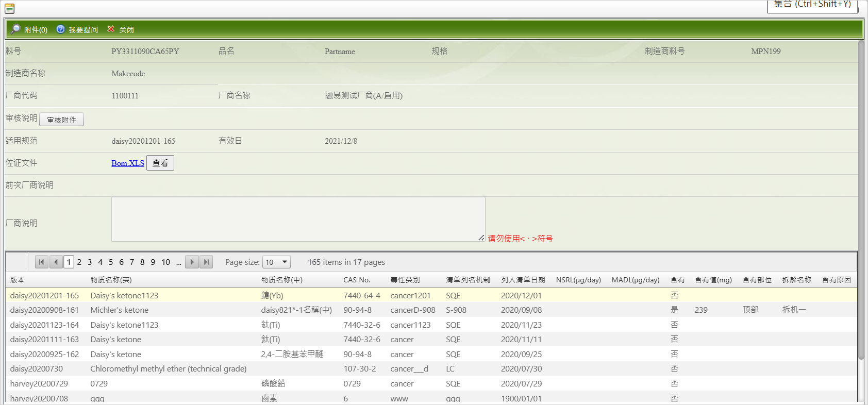The image size is (868, 405).
Task: Click the 查看 button
Action: coord(160,163)
